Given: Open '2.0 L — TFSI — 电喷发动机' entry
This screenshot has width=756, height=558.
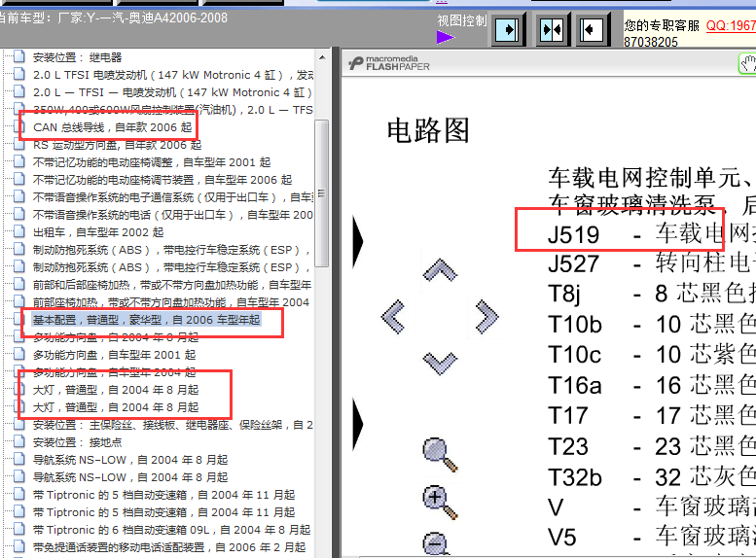Looking at the screenshot, I should coord(172,92).
